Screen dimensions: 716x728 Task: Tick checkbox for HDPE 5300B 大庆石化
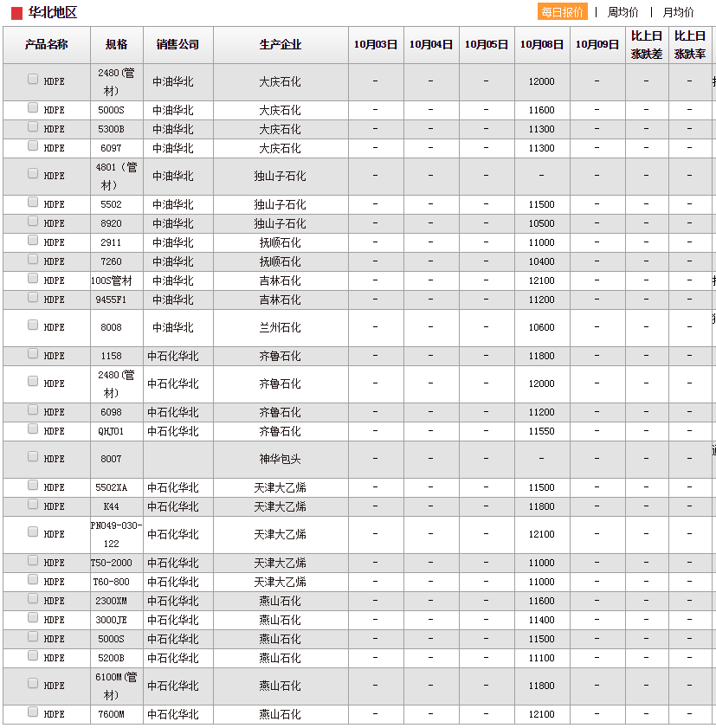[x=33, y=126]
